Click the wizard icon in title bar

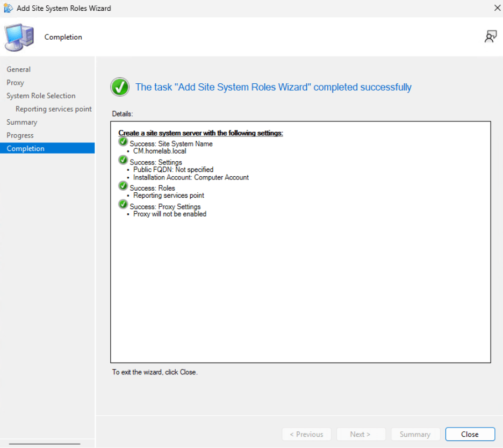[x=8, y=9]
